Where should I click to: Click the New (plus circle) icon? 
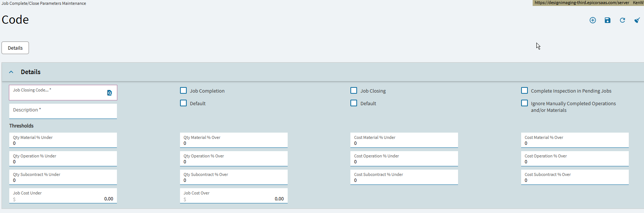593,20
